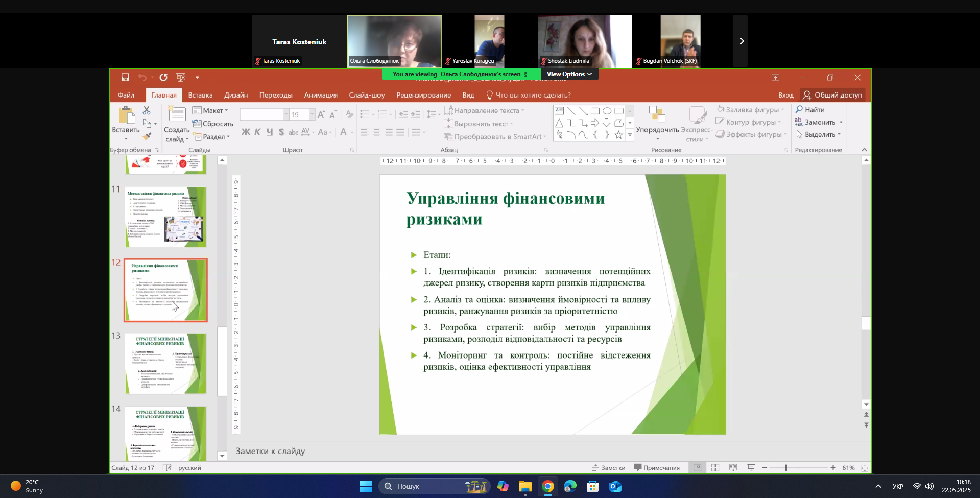Italicize text using the К icon
Screen dimensions: 980x498
tap(257, 132)
